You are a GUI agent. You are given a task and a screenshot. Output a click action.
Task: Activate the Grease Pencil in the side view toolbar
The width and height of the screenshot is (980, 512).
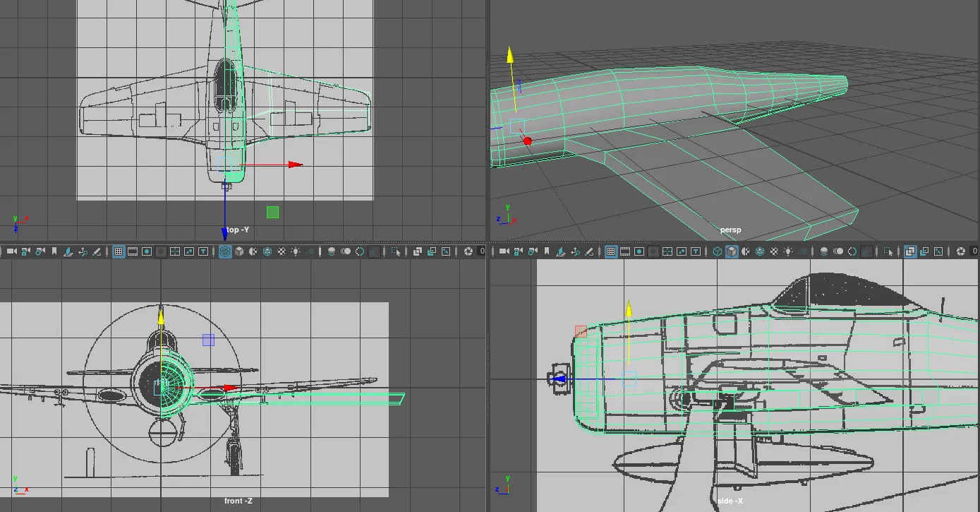[590, 251]
